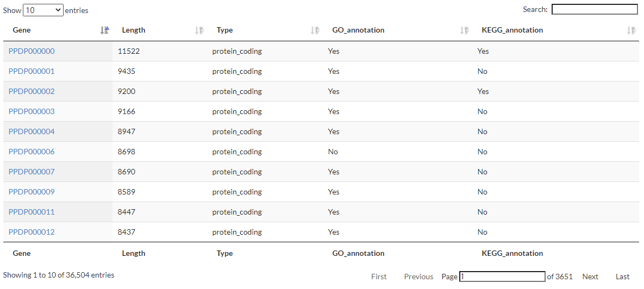The width and height of the screenshot is (644, 289).
Task: Click sort icon in GO_annotation column header
Action: pos(464,30)
